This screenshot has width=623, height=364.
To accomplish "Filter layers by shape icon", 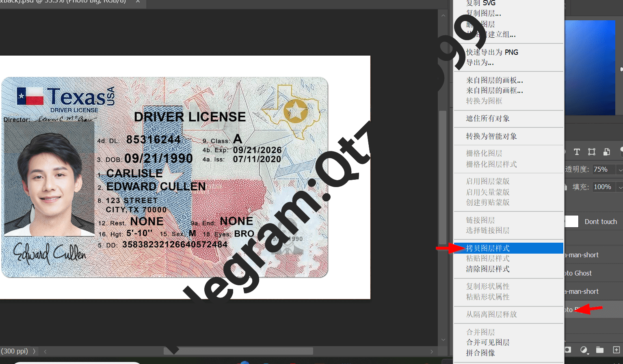I will pyautogui.click(x=592, y=152).
